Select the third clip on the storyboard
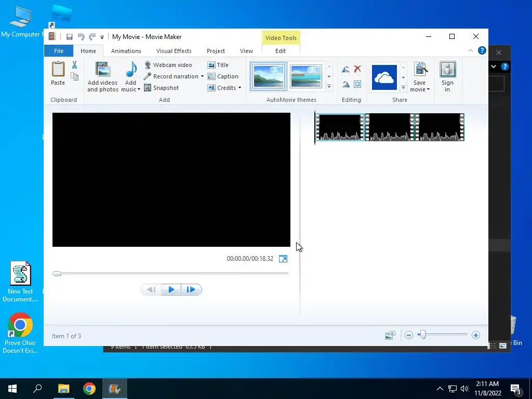This screenshot has height=399, width=532. pyautogui.click(x=440, y=127)
